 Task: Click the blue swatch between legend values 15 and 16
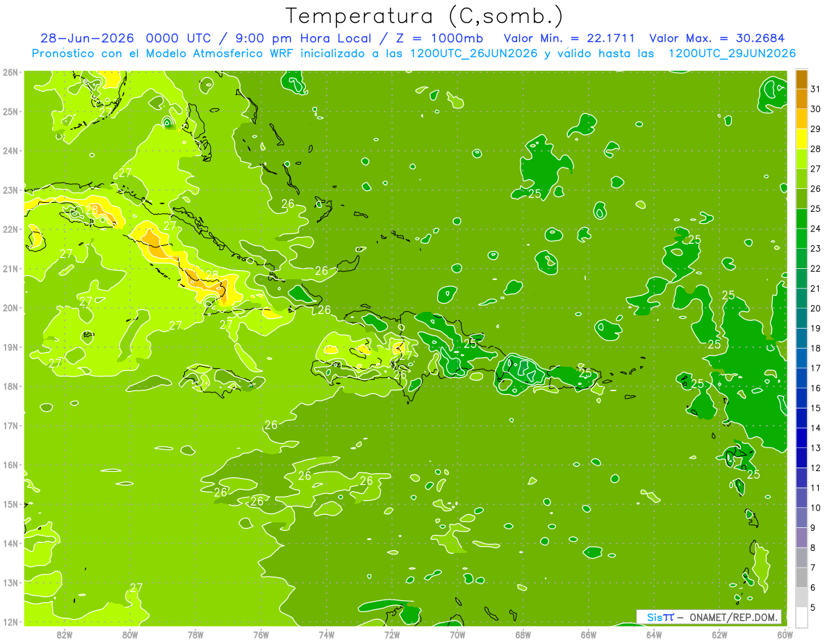(x=801, y=398)
